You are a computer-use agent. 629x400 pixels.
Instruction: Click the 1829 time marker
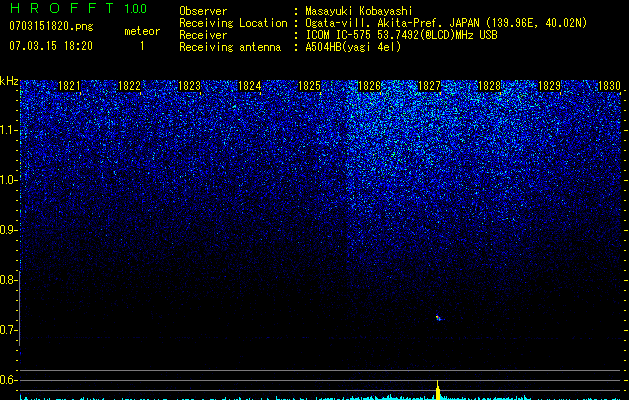click(549, 86)
